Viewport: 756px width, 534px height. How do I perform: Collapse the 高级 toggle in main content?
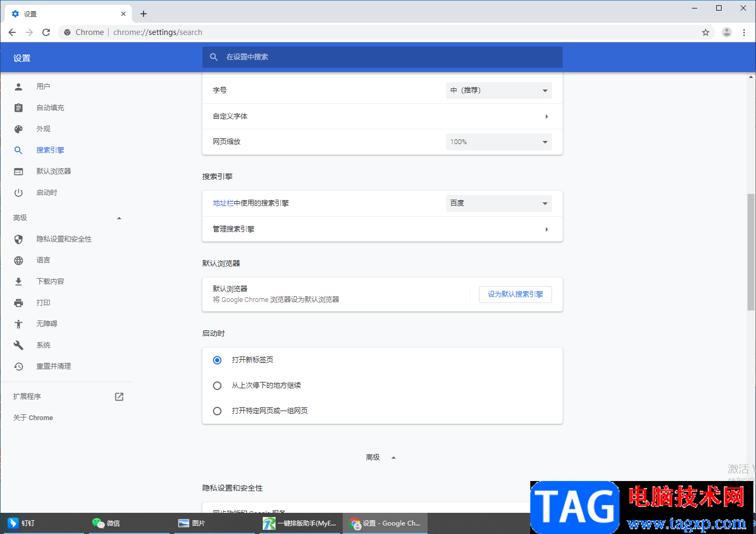(x=394, y=457)
